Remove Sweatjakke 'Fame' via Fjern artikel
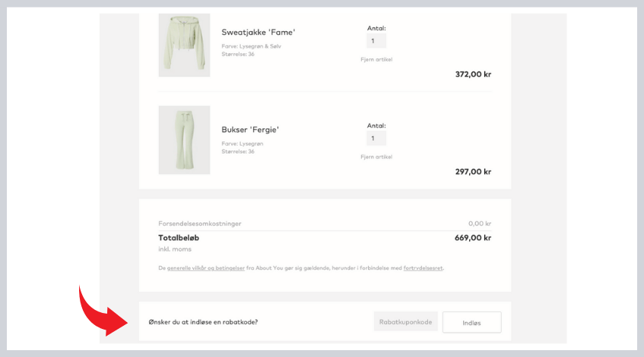The width and height of the screenshot is (644, 357). (376, 59)
